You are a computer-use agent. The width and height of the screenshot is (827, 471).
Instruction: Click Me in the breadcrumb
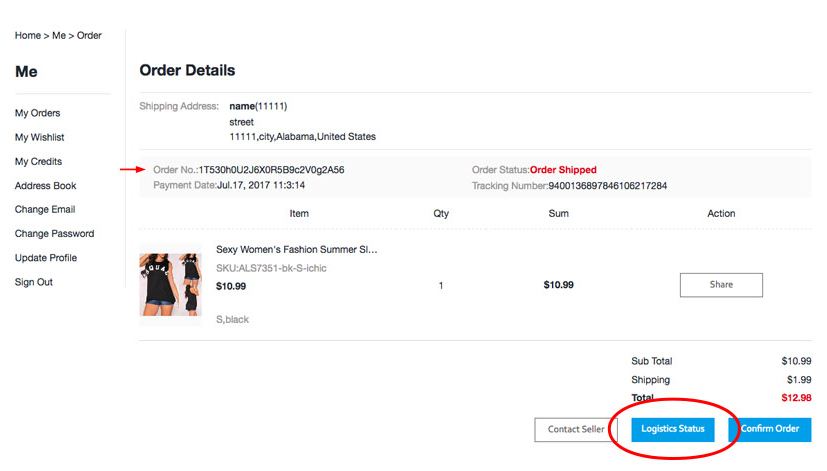(x=59, y=35)
